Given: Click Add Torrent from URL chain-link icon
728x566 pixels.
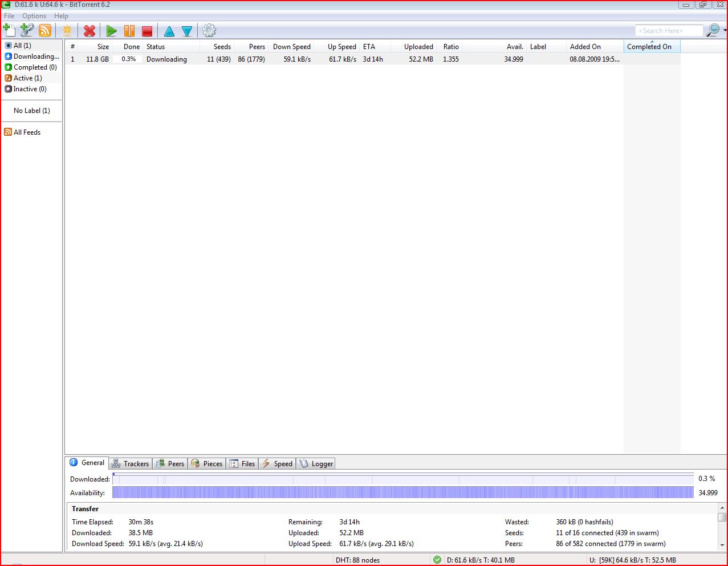Looking at the screenshot, I should pos(27,30).
